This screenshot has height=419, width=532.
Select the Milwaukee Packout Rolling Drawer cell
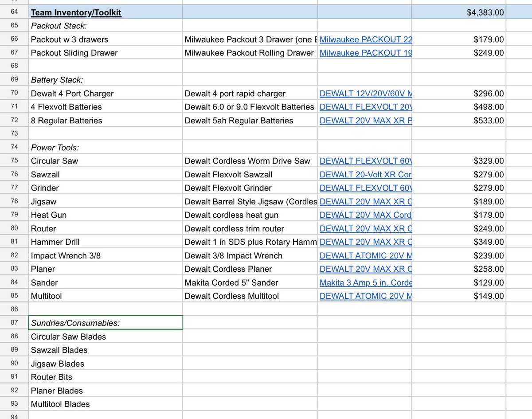pyautogui.click(x=250, y=53)
